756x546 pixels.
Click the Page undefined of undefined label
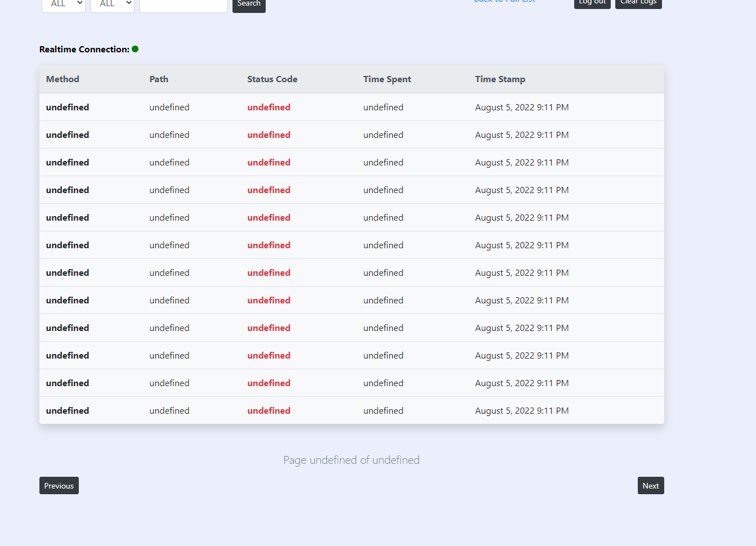[x=351, y=460]
